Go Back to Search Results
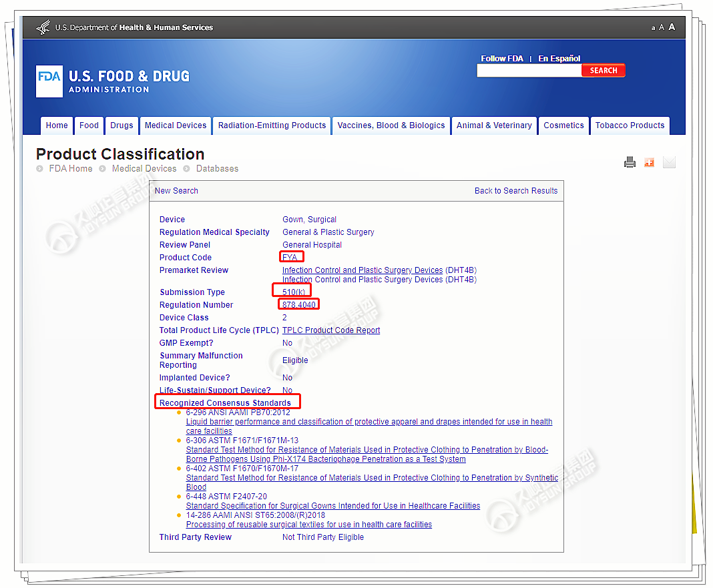Screen dimensions: 713x588 click(516, 191)
